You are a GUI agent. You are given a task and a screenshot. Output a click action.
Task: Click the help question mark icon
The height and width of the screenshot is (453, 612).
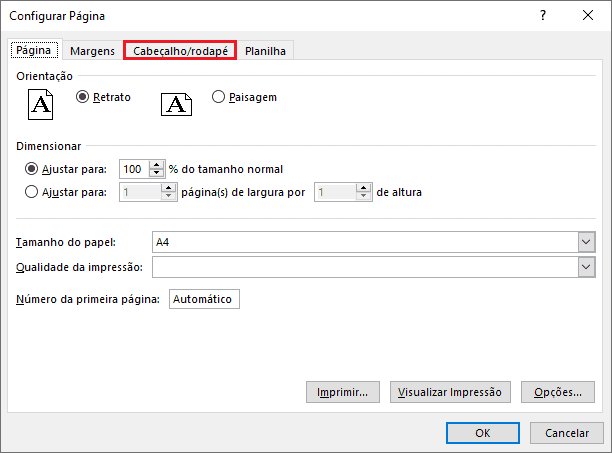(543, 16)
